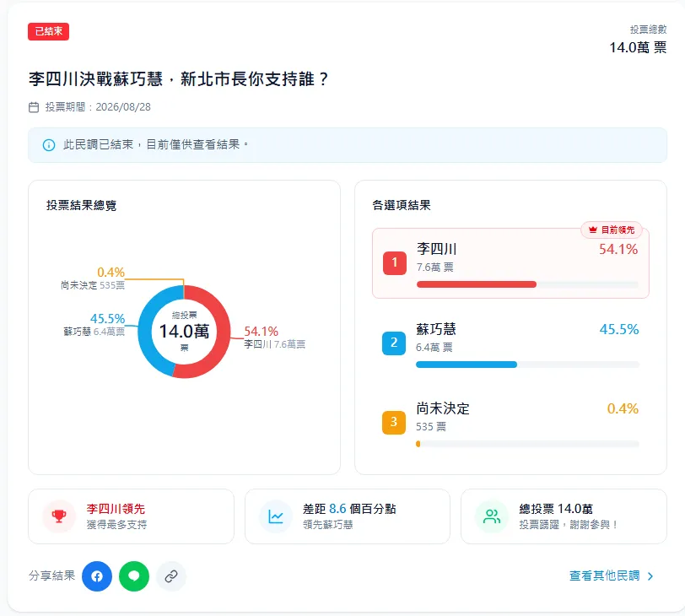Click 蘇巧慧's blue progress bar

pyautogui.click(x=467, y=365)
